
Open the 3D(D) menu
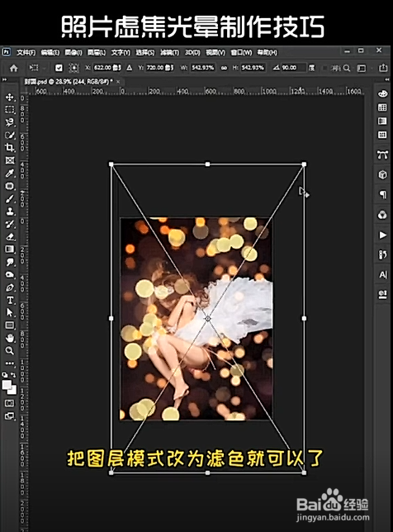(x=192, y=52)
